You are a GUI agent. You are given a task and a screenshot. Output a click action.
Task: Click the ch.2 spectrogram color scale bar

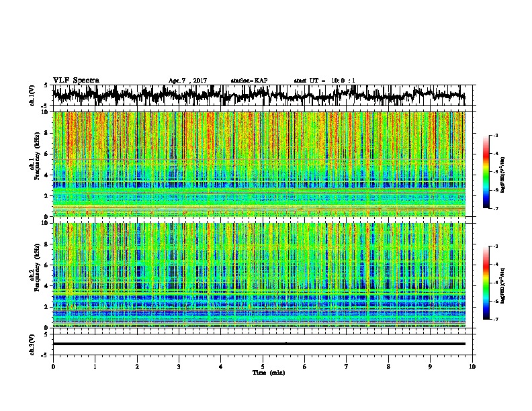(x=486, y=283)
